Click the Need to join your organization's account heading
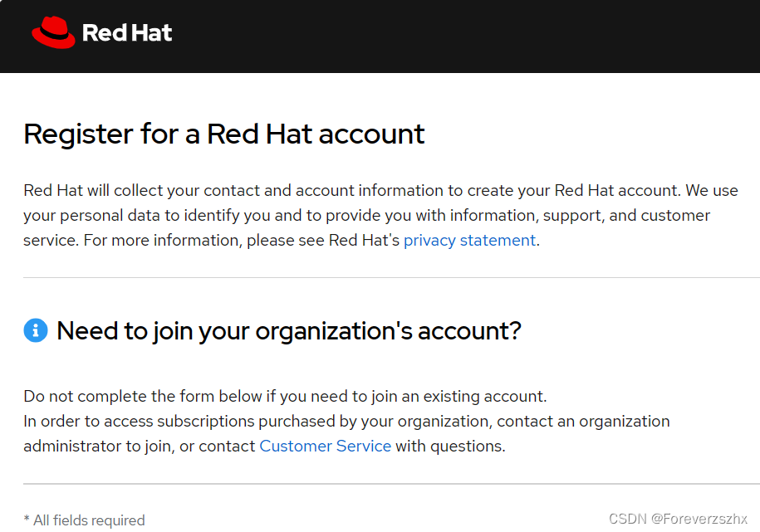Viewport: 760px width, 532px height. click(287, 330)
